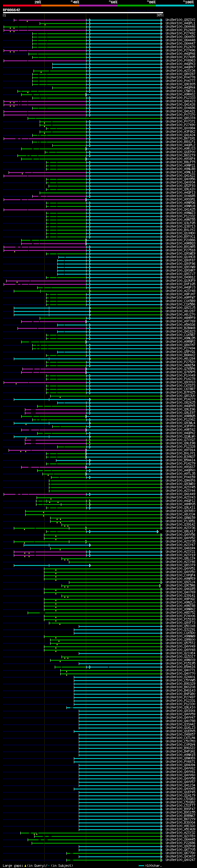The width and height of the screenshot is (197, 868).
Task: Select hit UniRef100_P24006
Action: pyautogui.click(x=180, y=616)
